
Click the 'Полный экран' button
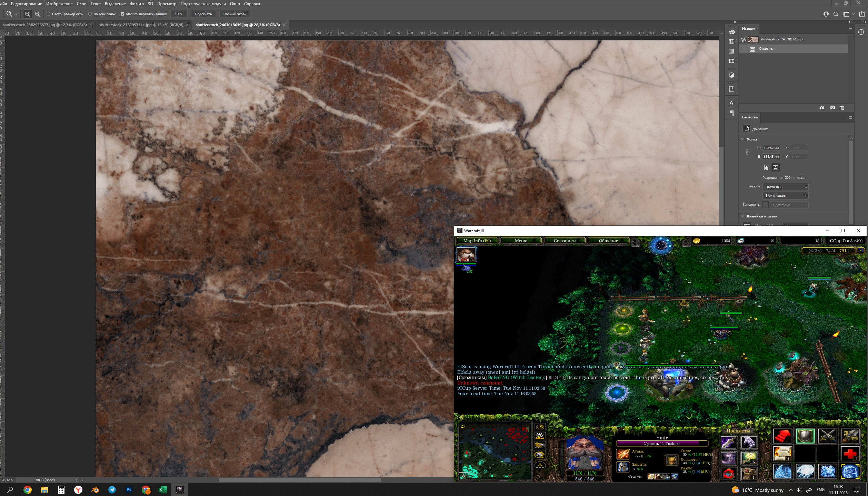click(x=235, y=14)
